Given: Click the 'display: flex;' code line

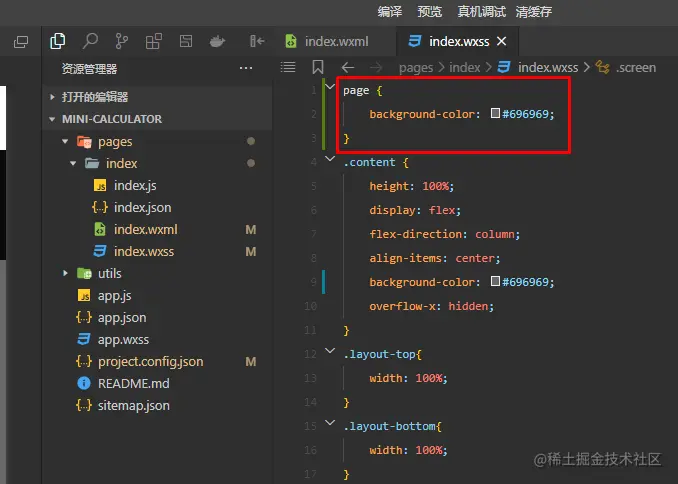Looking at the screenshot, I should click(x=415, y=210).
